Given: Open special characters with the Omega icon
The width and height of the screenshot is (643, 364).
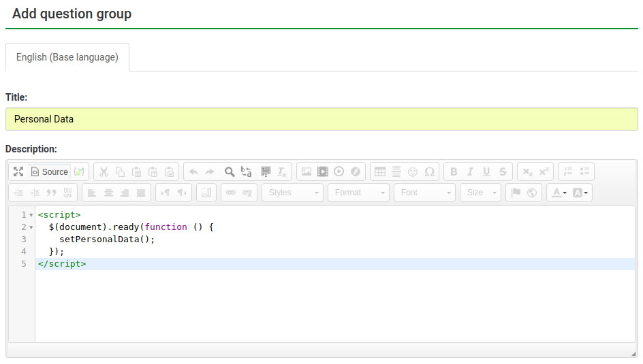Looking at the screenshot, I should [x=429, y=171].
